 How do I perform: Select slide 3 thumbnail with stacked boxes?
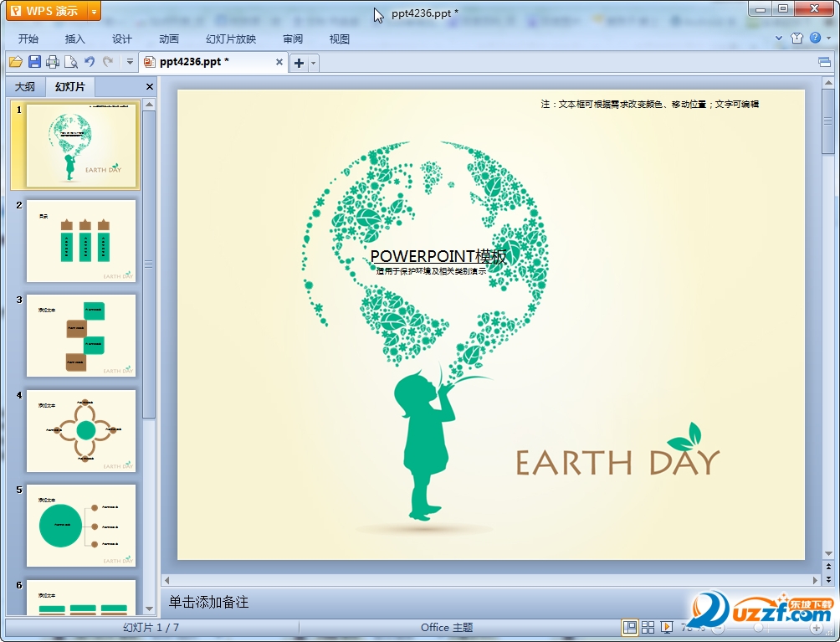pyautogui.click(x=81, y=336)
